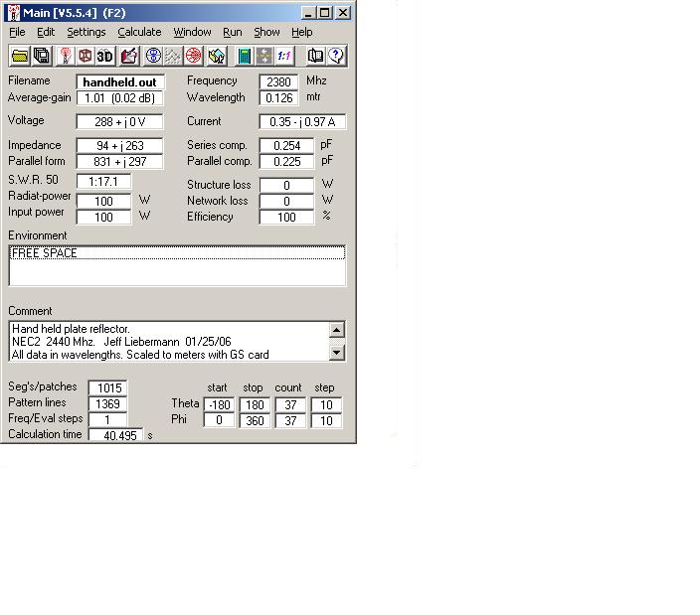The width and height of the screenshot is (700, 615).
Task: Click the 1:1 scale toolbar icon
Action: pyautogui.click(x=284, y=56)
